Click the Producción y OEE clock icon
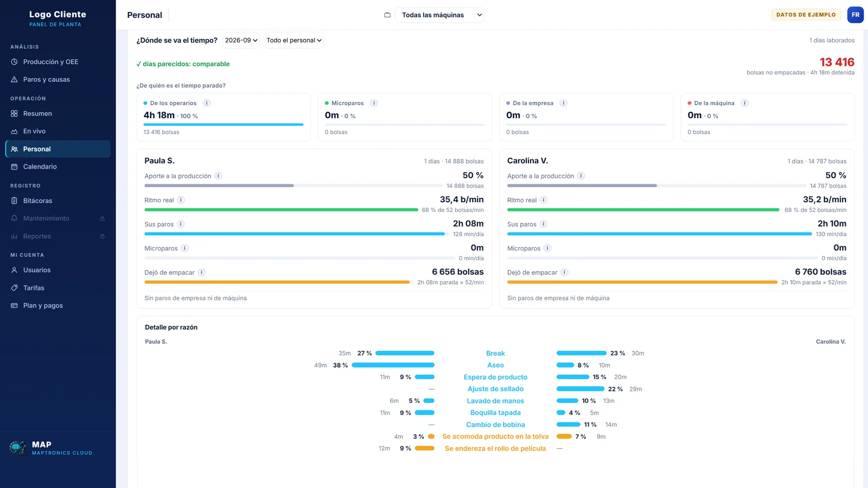Viewport: 868px width, 488px height. [14, 62]
